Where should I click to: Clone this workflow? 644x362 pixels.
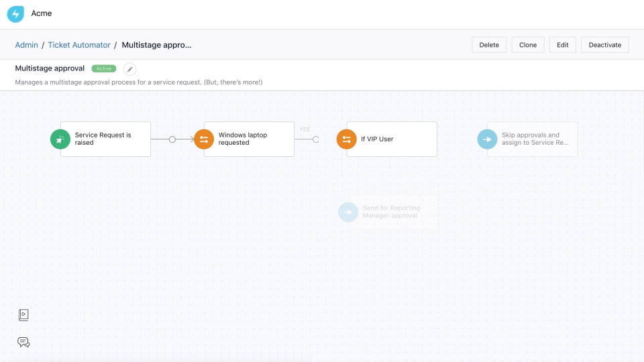528,45
